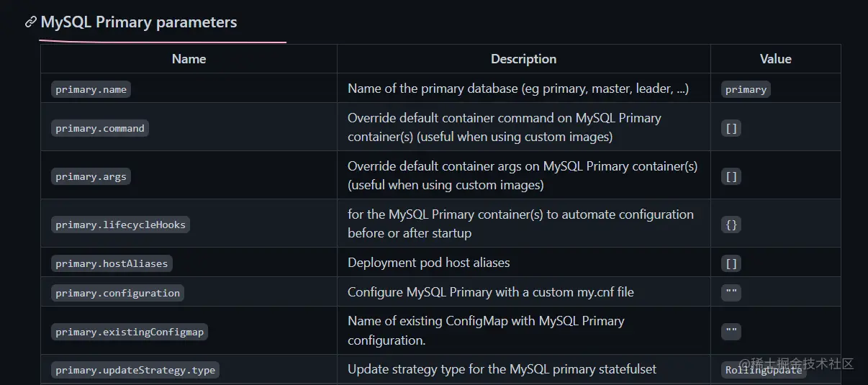
Task: Open the MySQL Primary parameters heading
Action: (139, 22)
